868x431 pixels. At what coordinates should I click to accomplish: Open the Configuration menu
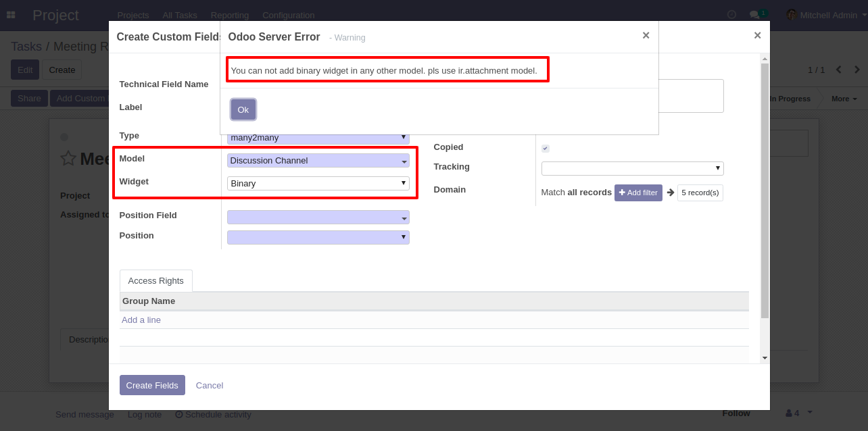(x=288, y=15)
